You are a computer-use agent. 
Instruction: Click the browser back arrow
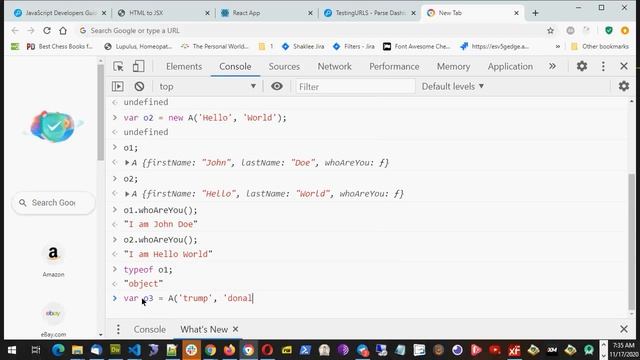[x=15, y=31]
